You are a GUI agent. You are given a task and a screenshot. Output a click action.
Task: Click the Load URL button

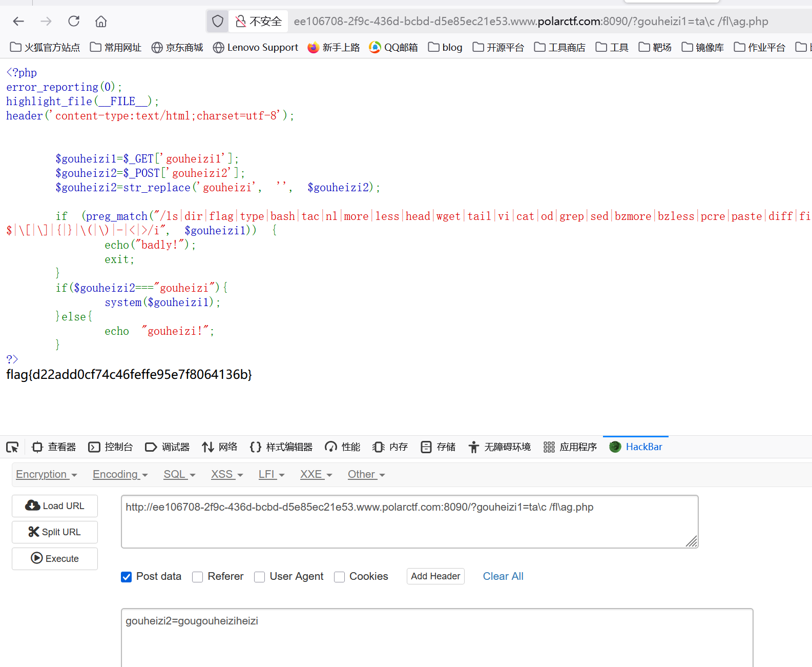[55, 506]
